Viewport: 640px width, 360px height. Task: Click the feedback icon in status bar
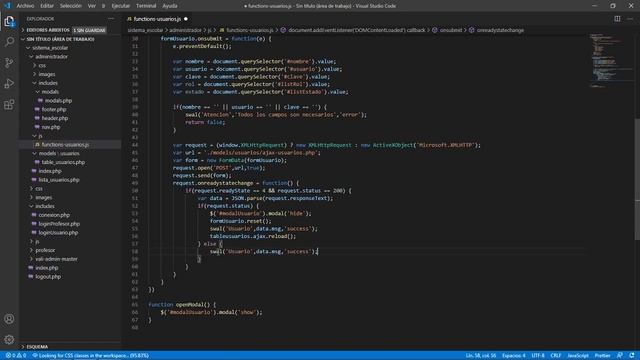620,356
